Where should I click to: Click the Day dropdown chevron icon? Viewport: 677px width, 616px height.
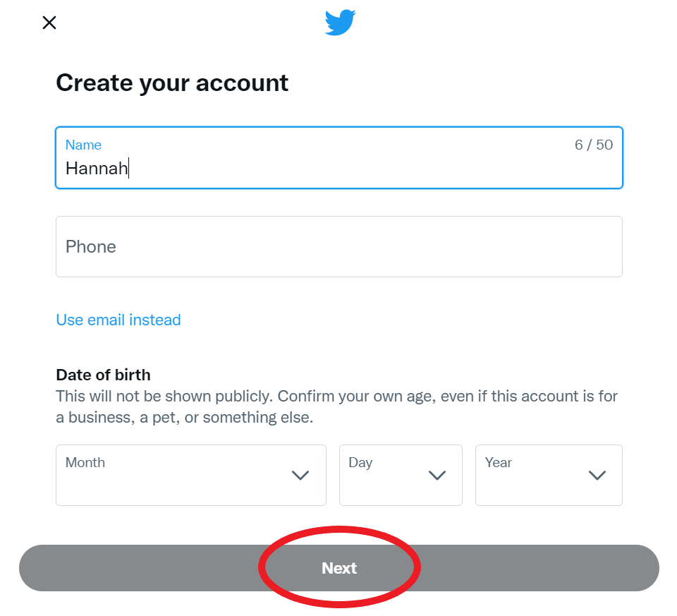[x=437, y=476]
